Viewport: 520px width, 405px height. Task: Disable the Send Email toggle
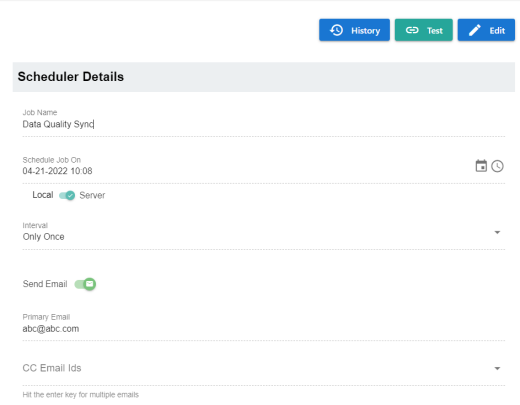pos(85,284)
